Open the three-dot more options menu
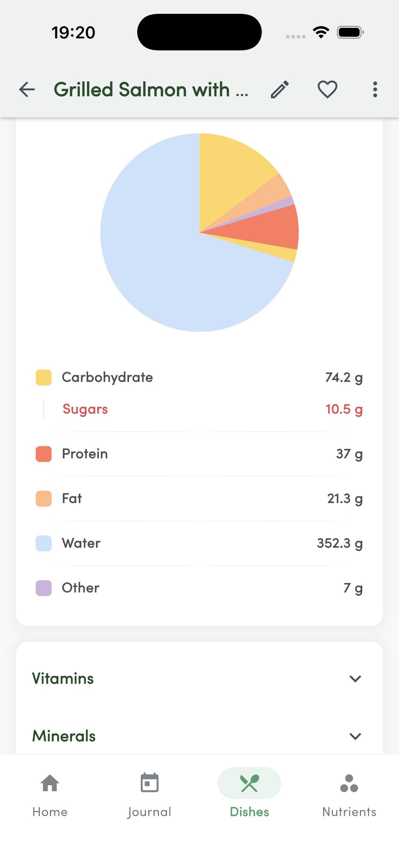Viewport: 399px width, 868px height. click(x=375, y=90)
